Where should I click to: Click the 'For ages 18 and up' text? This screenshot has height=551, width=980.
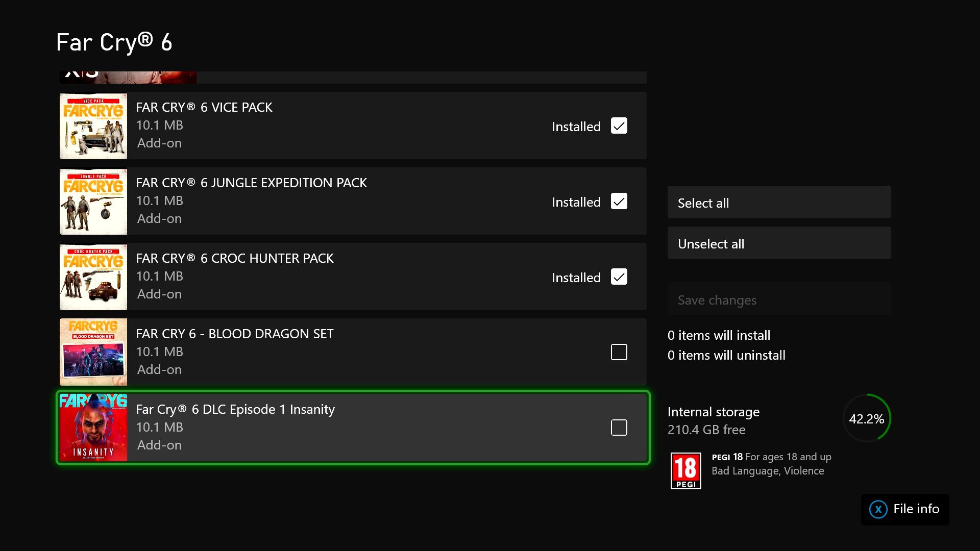pyautogui.click(x=788, y=457)
